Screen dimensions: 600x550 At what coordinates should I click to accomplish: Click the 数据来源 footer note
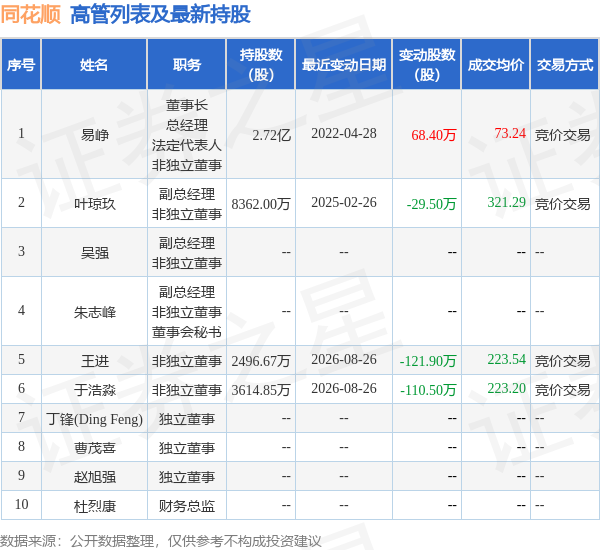coord(161,541)
